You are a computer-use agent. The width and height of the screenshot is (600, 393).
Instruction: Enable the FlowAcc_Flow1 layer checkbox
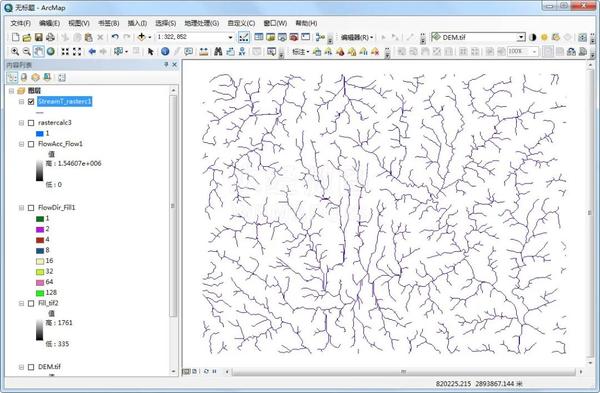click(31, 144)
